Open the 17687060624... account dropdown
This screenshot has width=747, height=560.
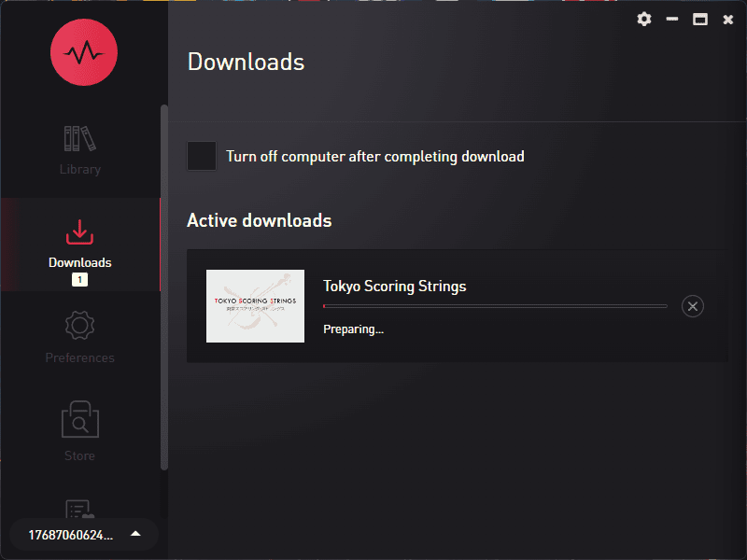click(x=71, y=535)
